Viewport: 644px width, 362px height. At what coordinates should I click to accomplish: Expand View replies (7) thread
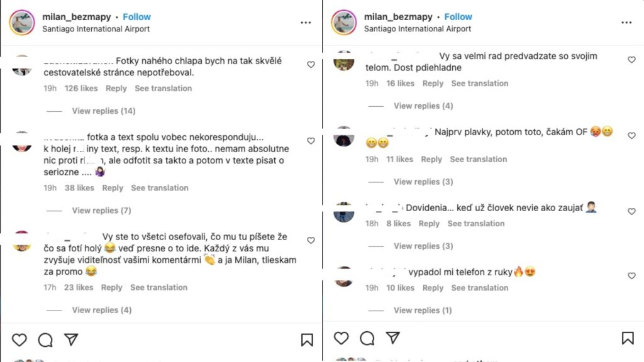[x=101, y=211]
